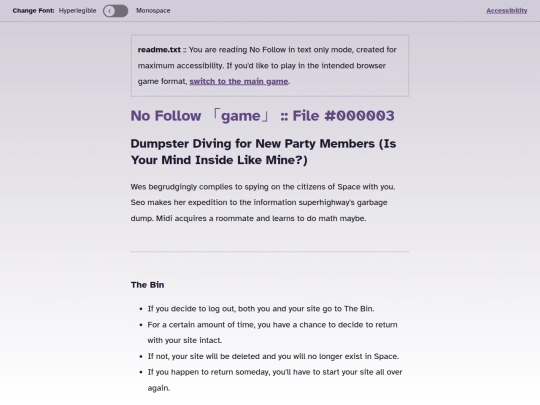This screenshot has width=540, height=405.
Task: Toggle the Hyperlegible/Monospace font switch
Action: pyautogui.click(x=115, y=11)
